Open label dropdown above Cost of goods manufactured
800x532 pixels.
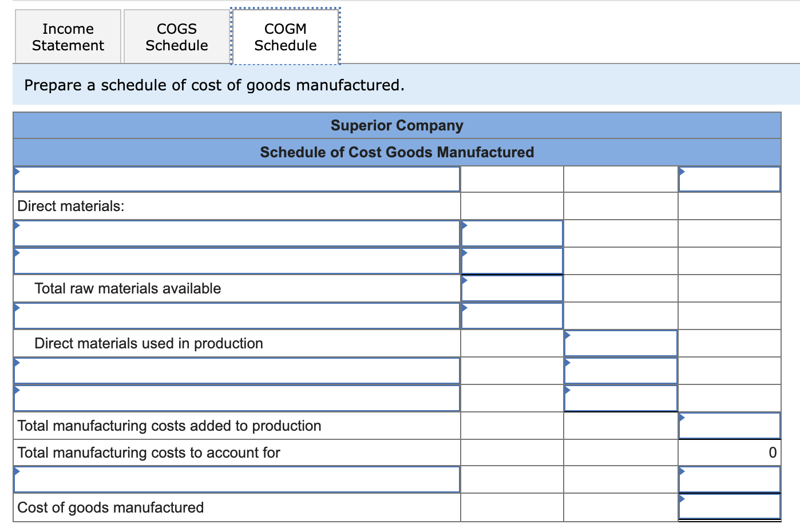pos(237,479)
